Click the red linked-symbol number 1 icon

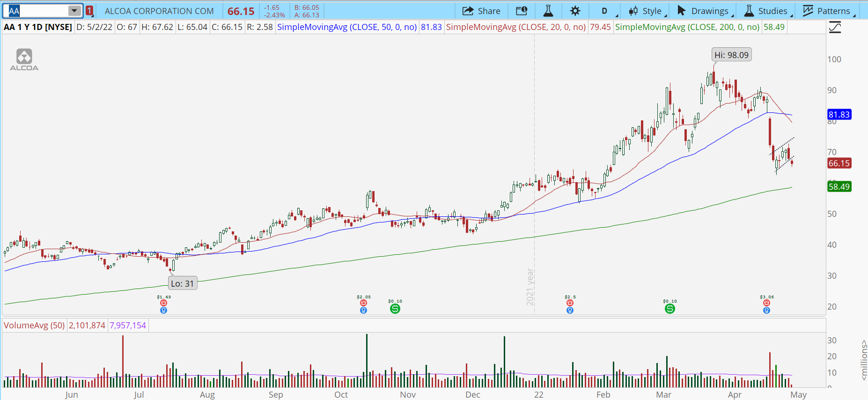(x=89, y=11)
